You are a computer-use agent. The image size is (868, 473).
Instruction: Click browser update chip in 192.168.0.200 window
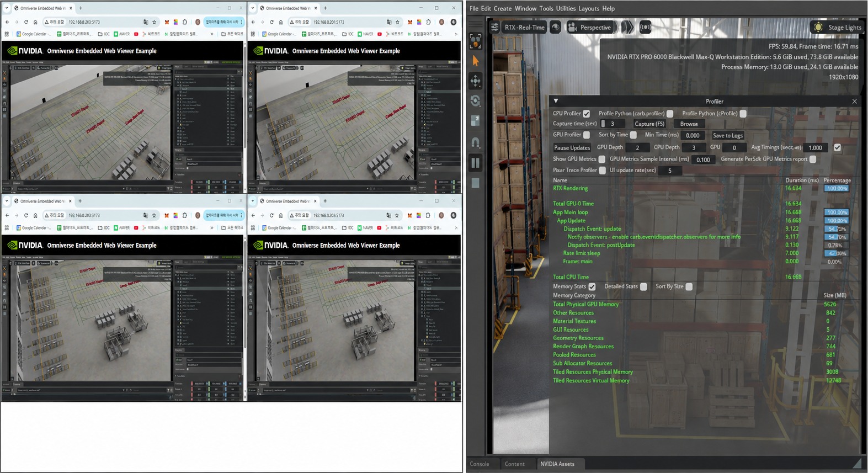[x=223, y=22]
